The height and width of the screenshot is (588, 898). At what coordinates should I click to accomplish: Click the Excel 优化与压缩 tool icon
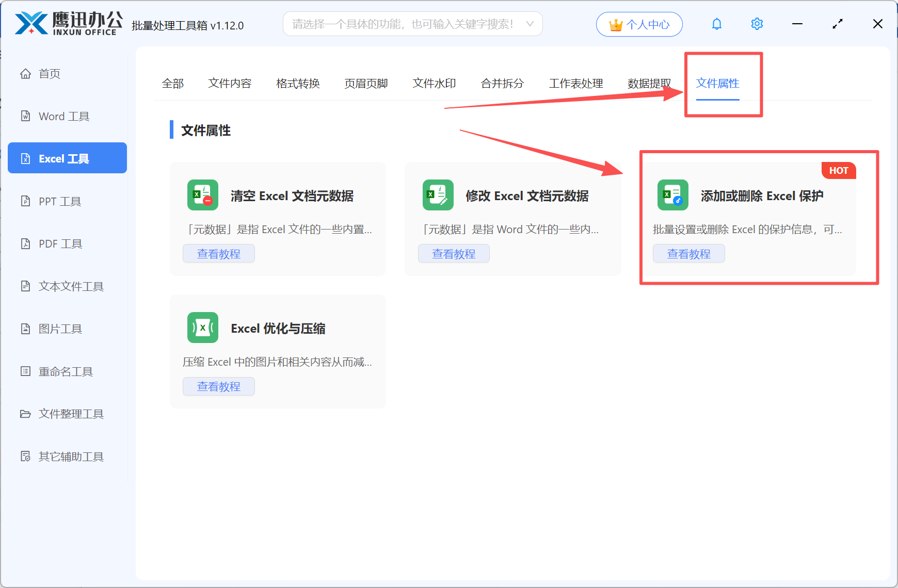202,328
